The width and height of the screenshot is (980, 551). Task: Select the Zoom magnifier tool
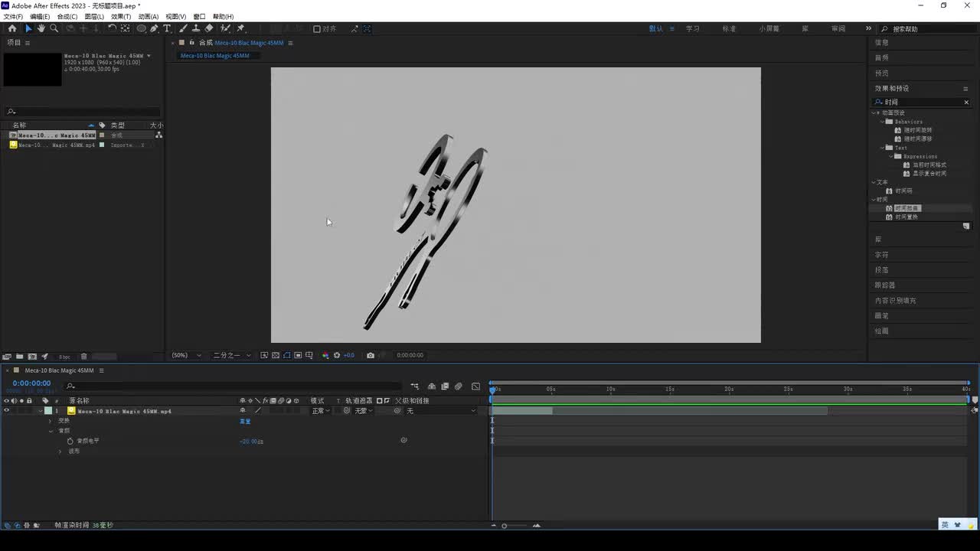[x=54, y=28]
